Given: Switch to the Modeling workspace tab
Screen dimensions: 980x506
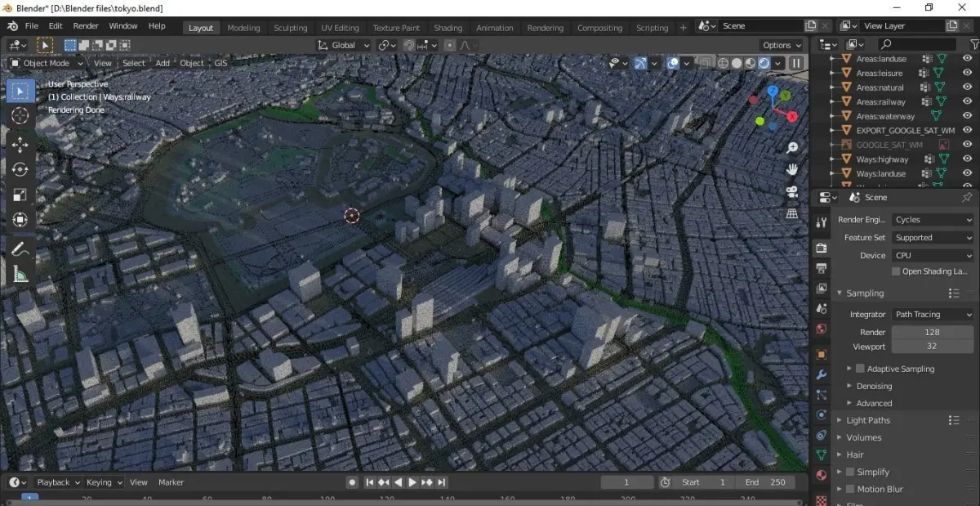Looking at the screenshot, I should (x=243, y=28).
